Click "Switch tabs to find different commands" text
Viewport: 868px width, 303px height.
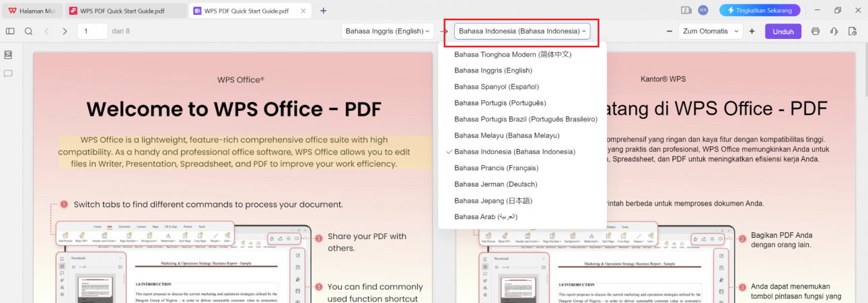coord(209,204)
